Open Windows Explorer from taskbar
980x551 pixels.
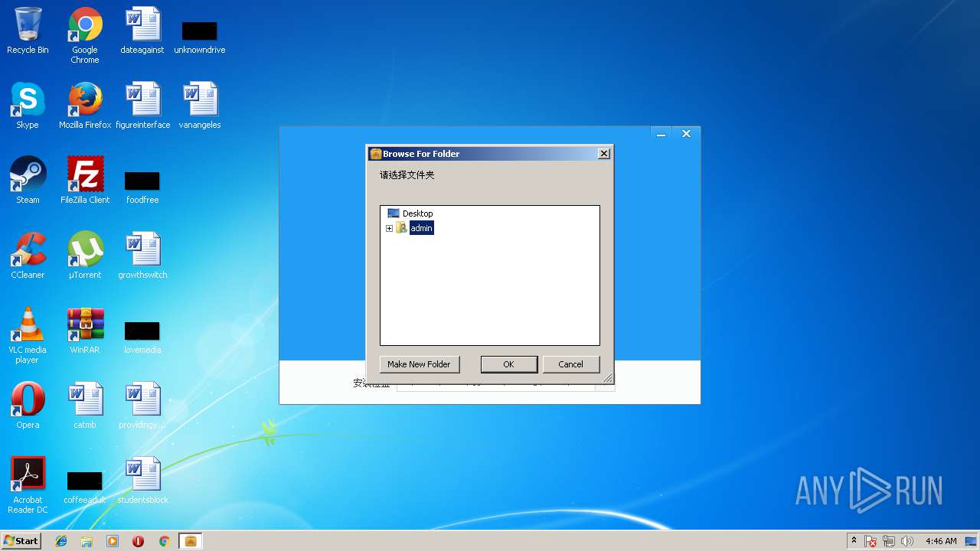click(87, 541)
